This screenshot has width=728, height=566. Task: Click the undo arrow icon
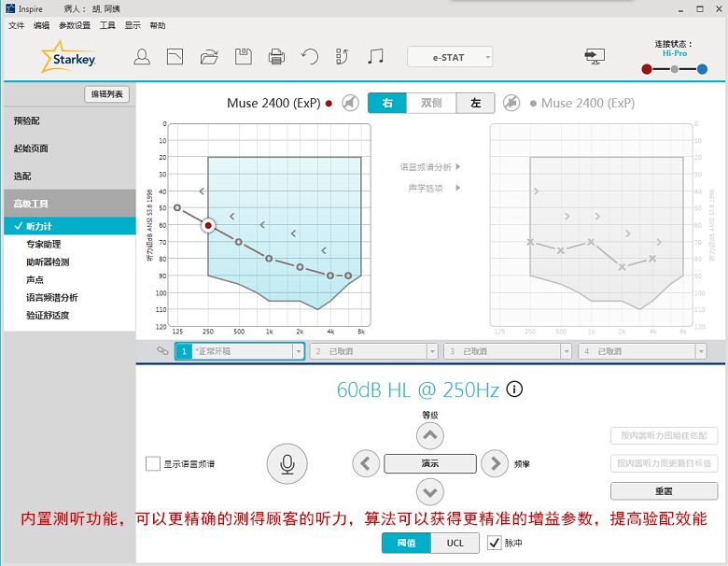[x=309, y=57]
